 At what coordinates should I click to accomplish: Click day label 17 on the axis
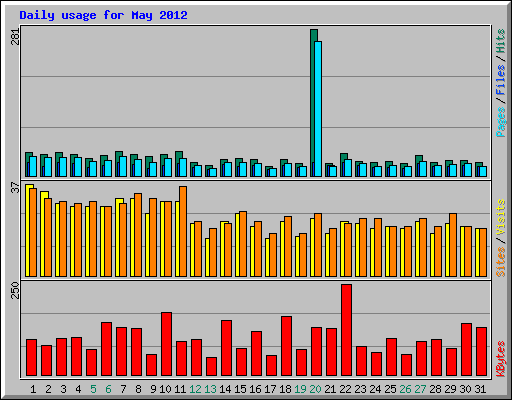point(270,389)
